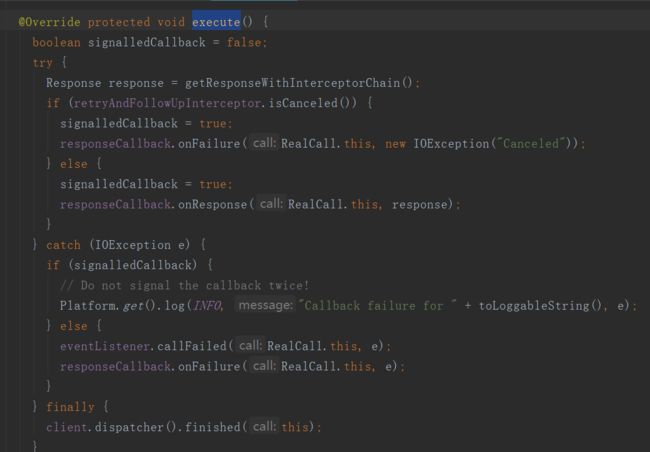Click the false literal on declaration line

pyautogui.click(x=244, y=42)
